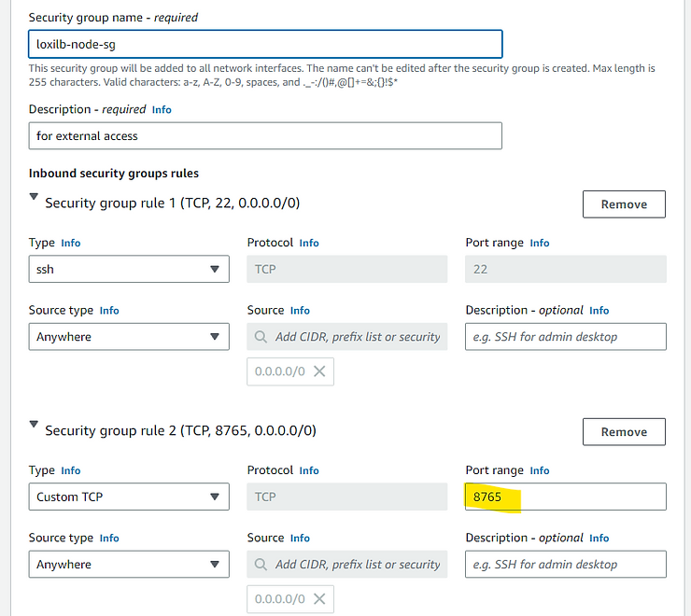The width and height of the screenshot is (691, 616).
Task: Click rule 1 optional Description input
Action: tap(566, 337)
